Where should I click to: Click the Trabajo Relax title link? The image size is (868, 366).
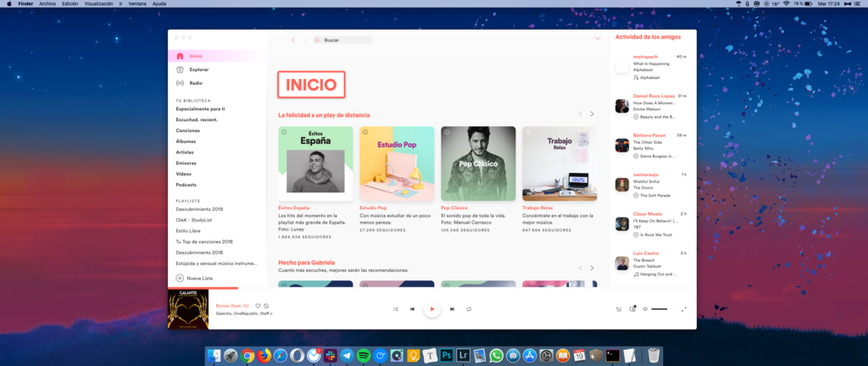(538, 208)
